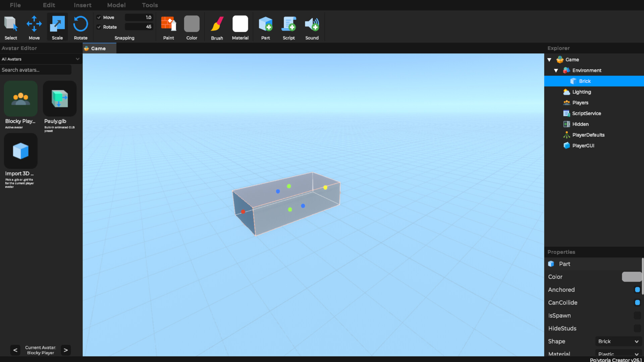The height and width of the screenshot is (362, 644).
Task: Collapse the Environment tree node
Action: point(556,70)
